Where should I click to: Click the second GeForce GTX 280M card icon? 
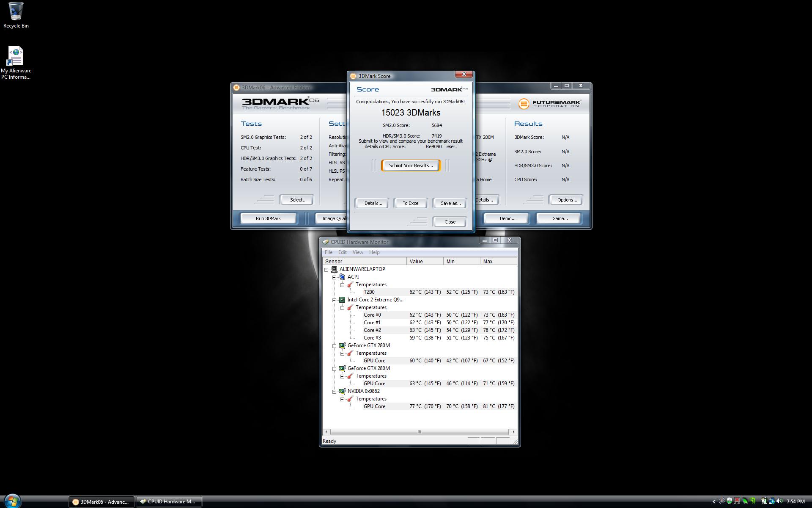[342, 368]
